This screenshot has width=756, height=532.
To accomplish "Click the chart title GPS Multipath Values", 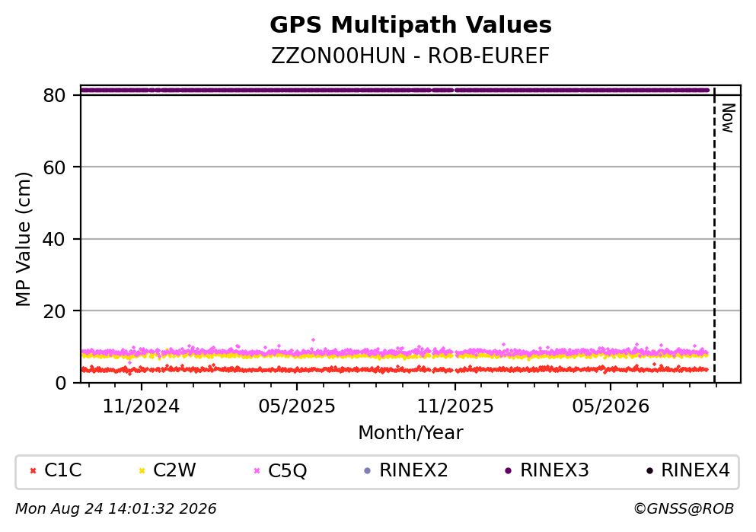I will click(410, 25).
